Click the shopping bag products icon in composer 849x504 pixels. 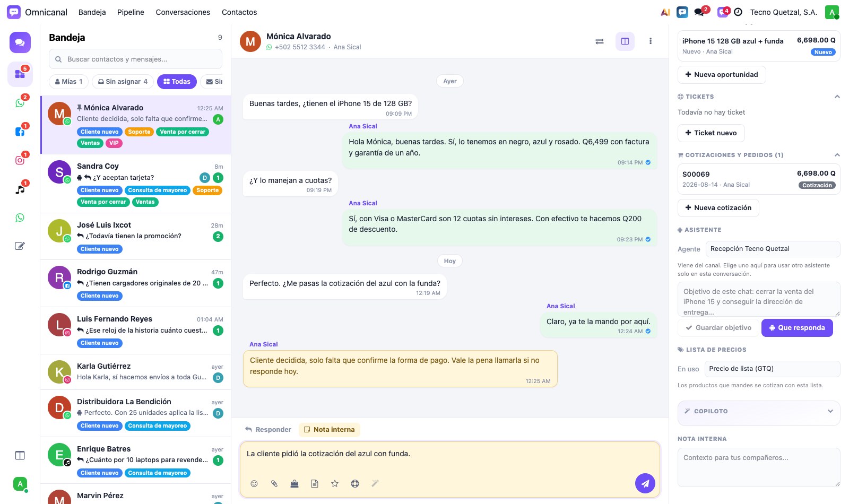tap(294, 483)
